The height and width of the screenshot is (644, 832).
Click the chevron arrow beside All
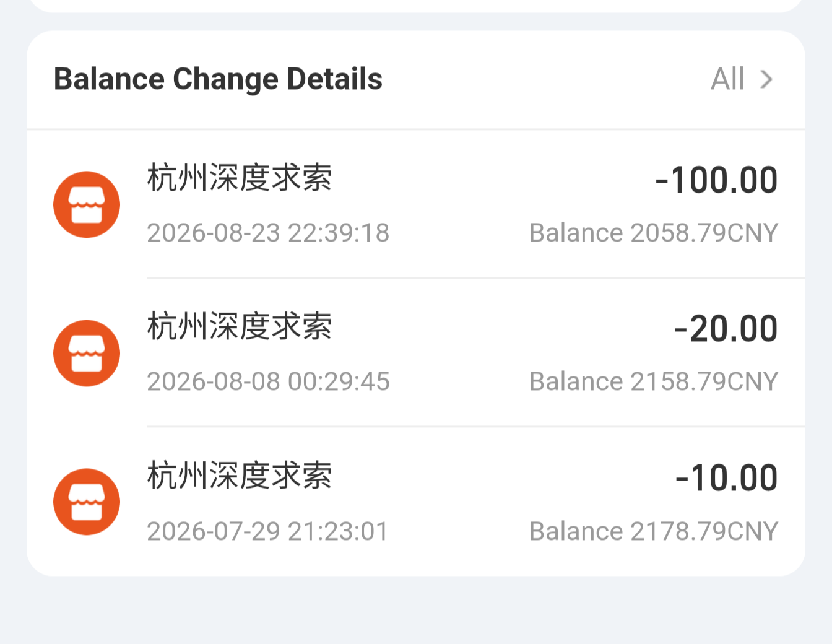coord(766,79)
